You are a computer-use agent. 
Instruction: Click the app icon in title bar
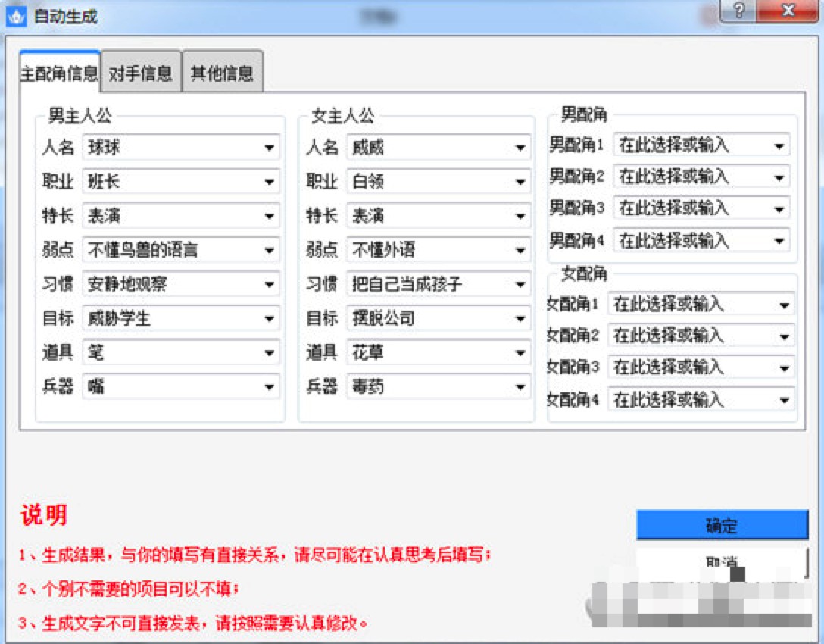(x=16, y=17)
